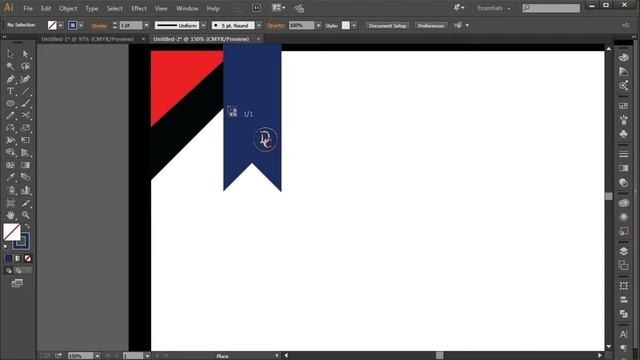Click the Go to Bridge button
The width and height of the screenshot is (640, 360).
pyautogui.click(x=256, y=8)
